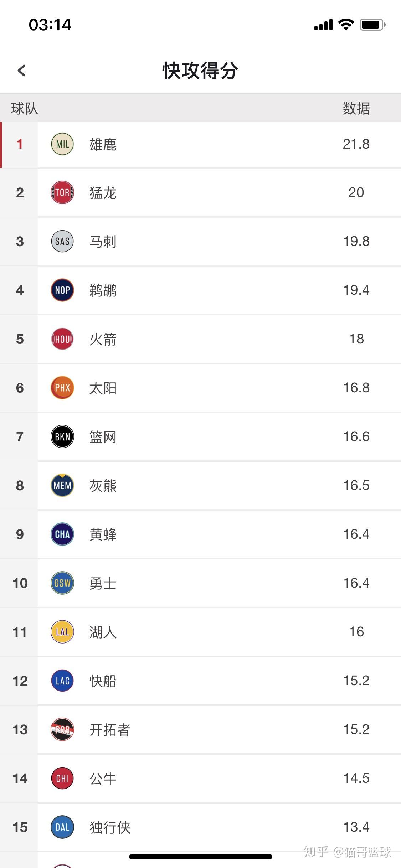Viewport: 401px width, 868px height.
Task: Tap the 球队 column header
Action: click(x=25, y=108)
